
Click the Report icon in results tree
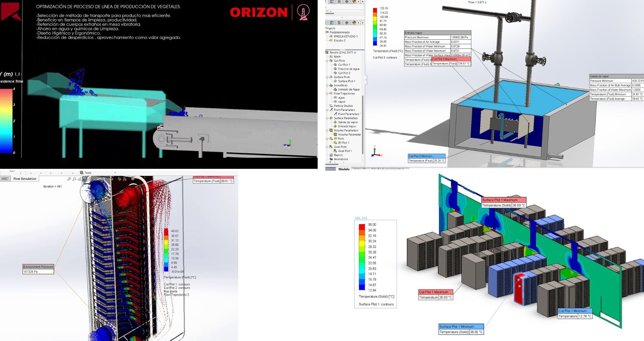click(x=331, y=155)
